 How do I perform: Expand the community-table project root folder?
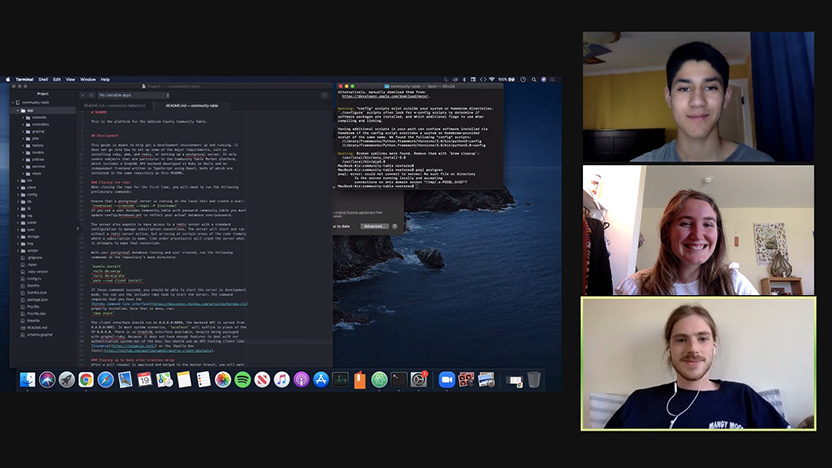(16, 102)
